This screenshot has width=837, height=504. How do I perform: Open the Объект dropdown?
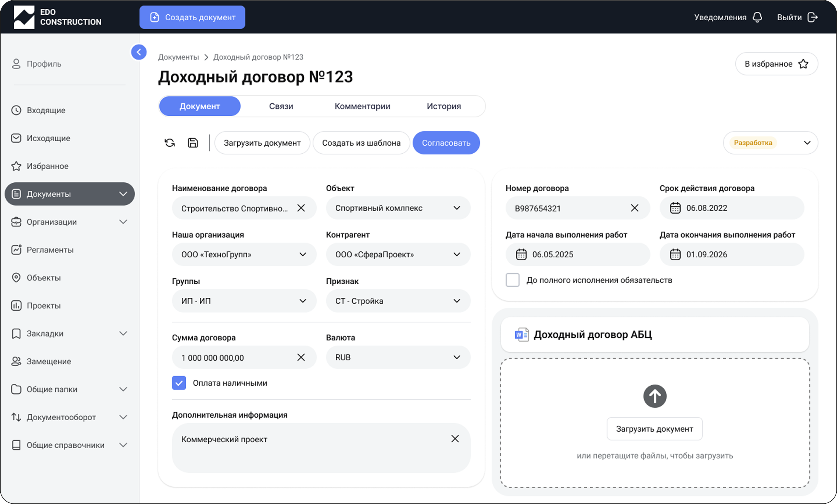point(398,208)
